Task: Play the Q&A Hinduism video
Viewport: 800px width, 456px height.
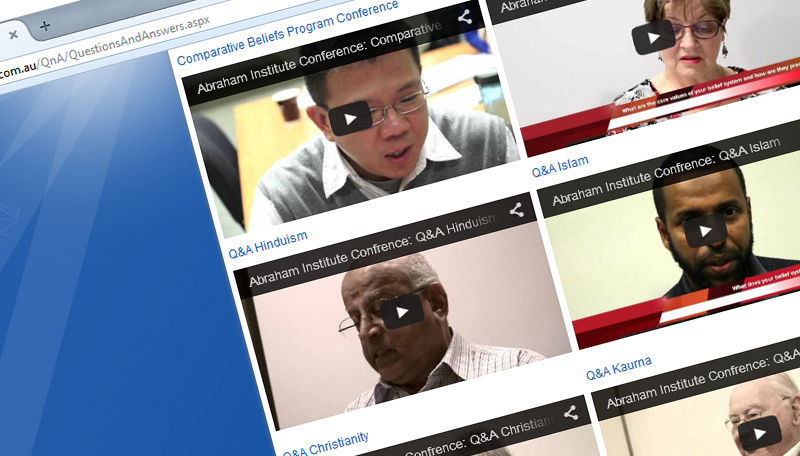Action: pyautogui.click(x=402, y=312)
